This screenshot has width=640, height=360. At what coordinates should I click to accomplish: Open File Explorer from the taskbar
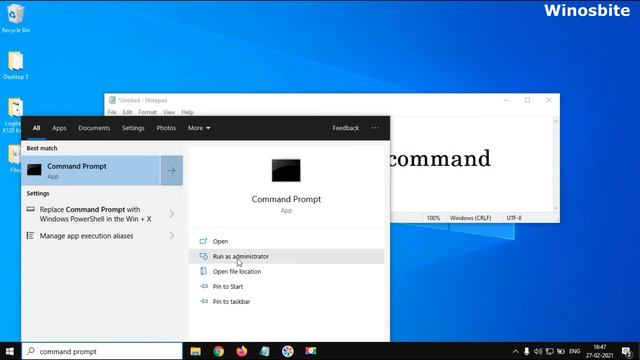(x=196, y=351)
